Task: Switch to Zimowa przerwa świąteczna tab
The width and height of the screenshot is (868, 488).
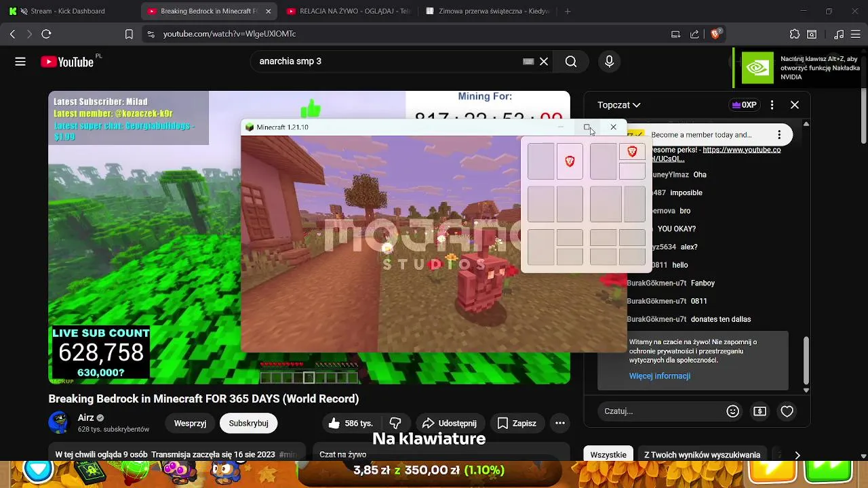Action: point(487,11)
